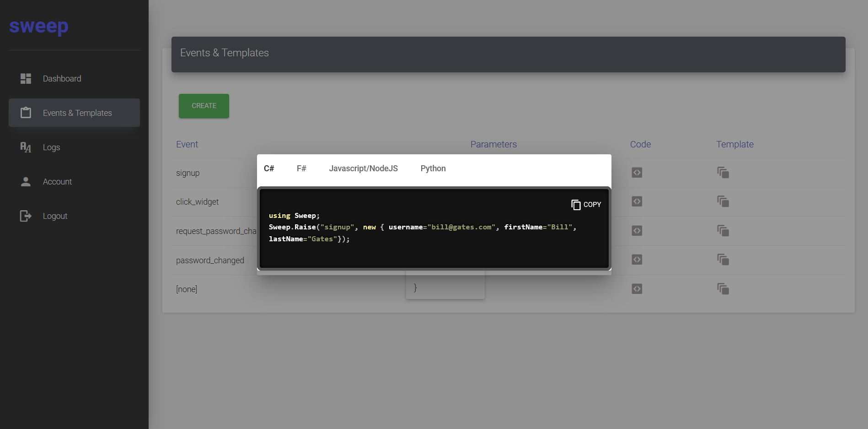
Task: Select the C# tab
Action: coord(269,168)
